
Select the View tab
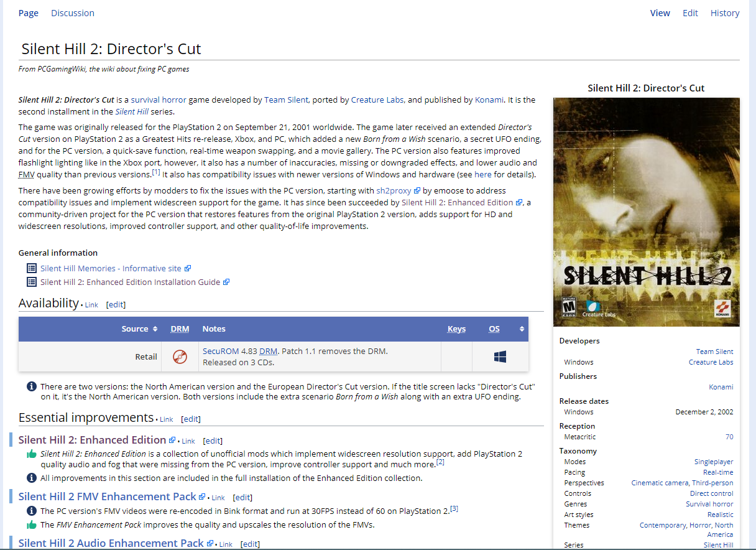click(x=660, y=13)
